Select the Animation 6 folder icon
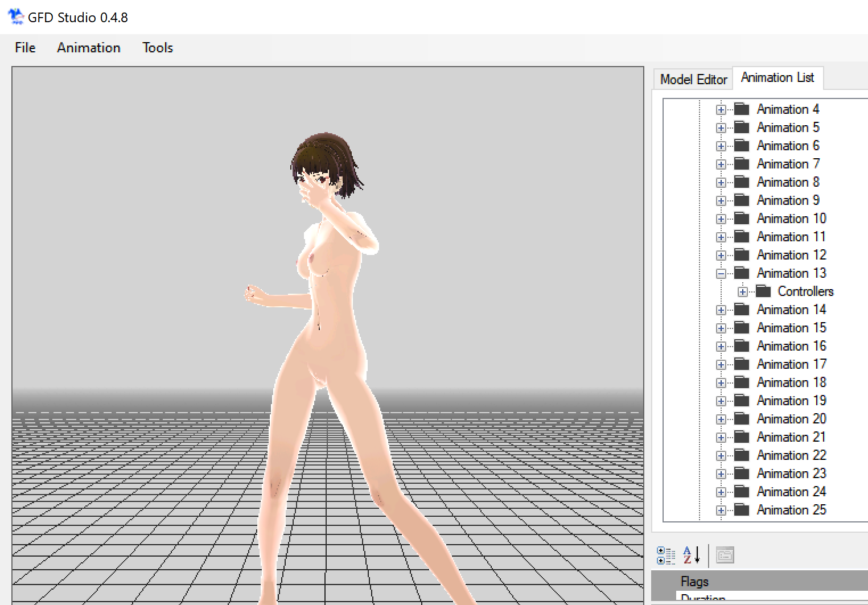This screenshot has width=868, height=605. [x=742, y=145]
